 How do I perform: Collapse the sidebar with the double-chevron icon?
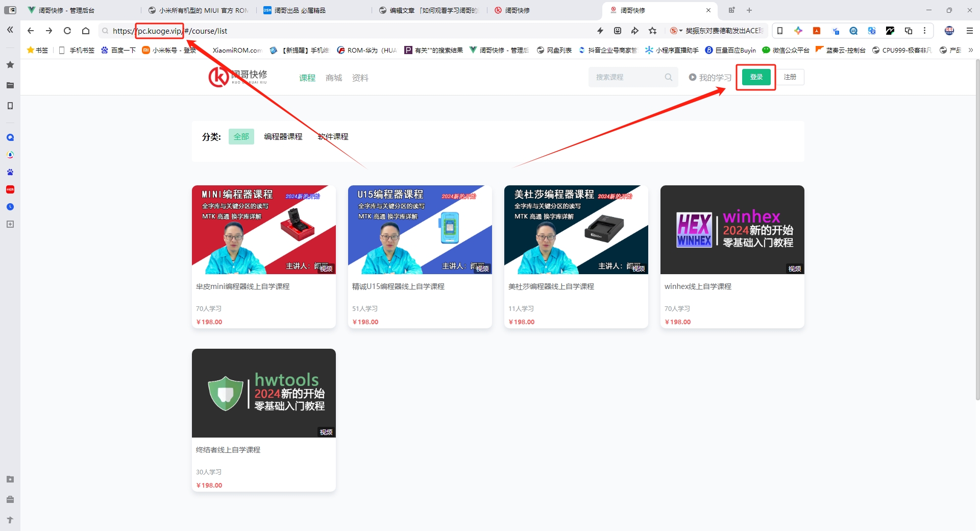coord(10,30)
